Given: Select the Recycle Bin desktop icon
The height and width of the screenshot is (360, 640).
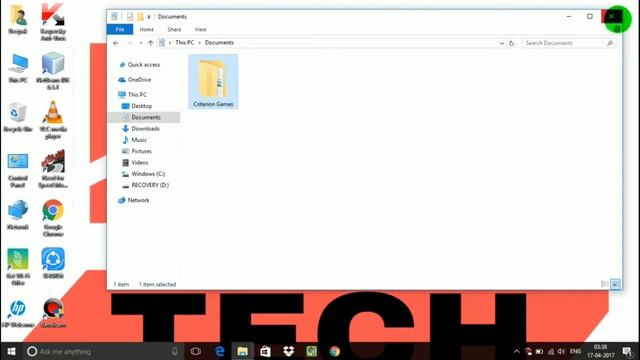Looking at the screenshot, I should [x=18, y=117].
